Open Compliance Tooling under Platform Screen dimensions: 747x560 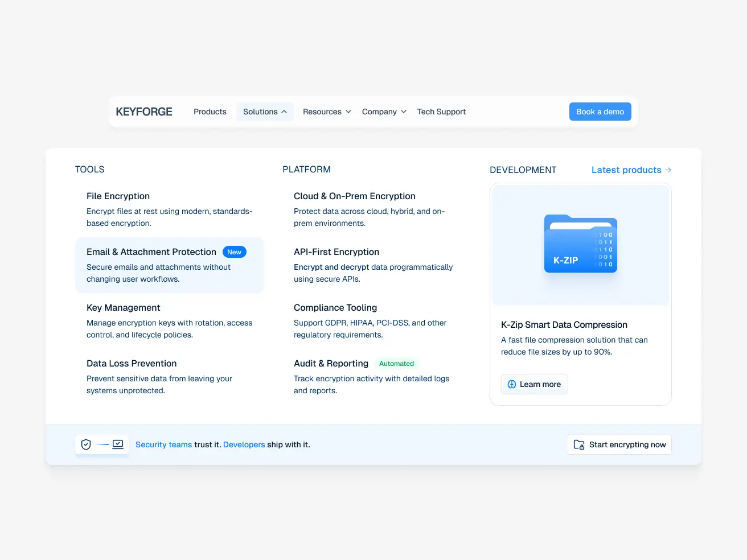pos(335,308)
